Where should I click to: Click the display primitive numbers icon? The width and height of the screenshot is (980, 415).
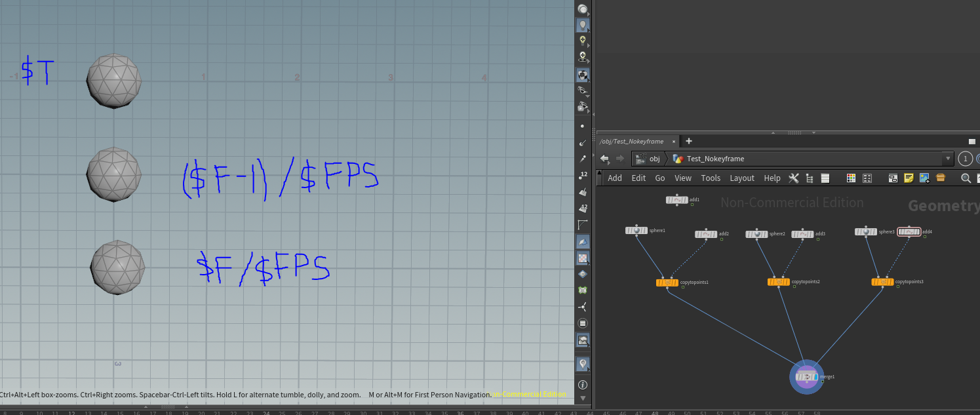[x=583, y=208]
